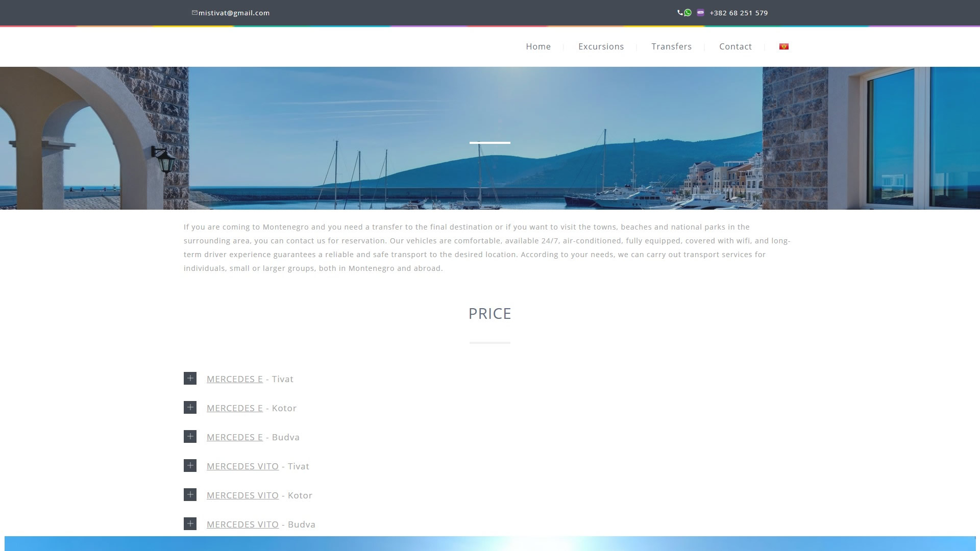
Task: Click the paragraph starting 'If you are coming to Montenegro'
Action: coord(487,247)
